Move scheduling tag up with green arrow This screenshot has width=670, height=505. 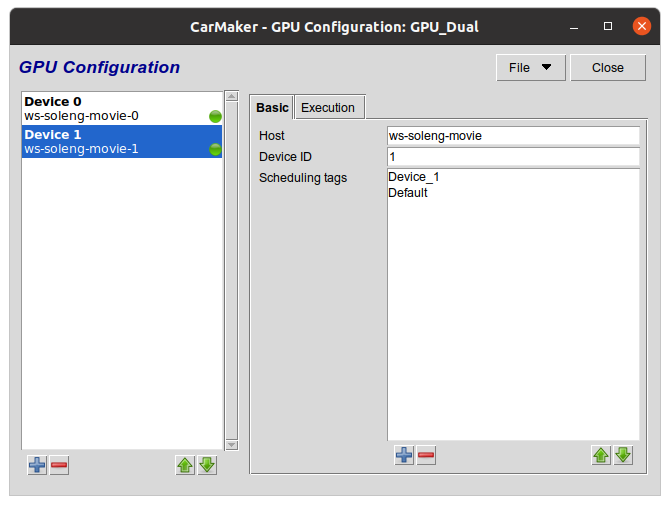pos(600,455)
